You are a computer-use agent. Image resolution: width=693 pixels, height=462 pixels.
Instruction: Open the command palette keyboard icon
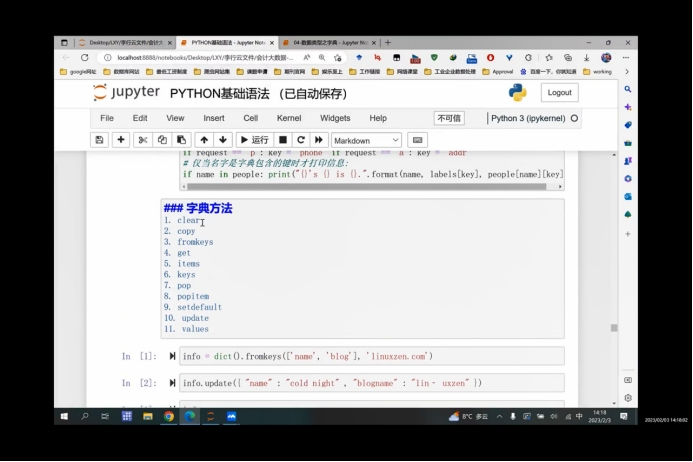417,140
